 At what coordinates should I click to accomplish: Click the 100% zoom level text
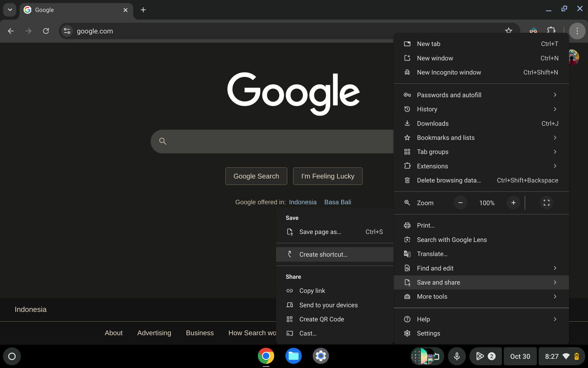(487, 203)
